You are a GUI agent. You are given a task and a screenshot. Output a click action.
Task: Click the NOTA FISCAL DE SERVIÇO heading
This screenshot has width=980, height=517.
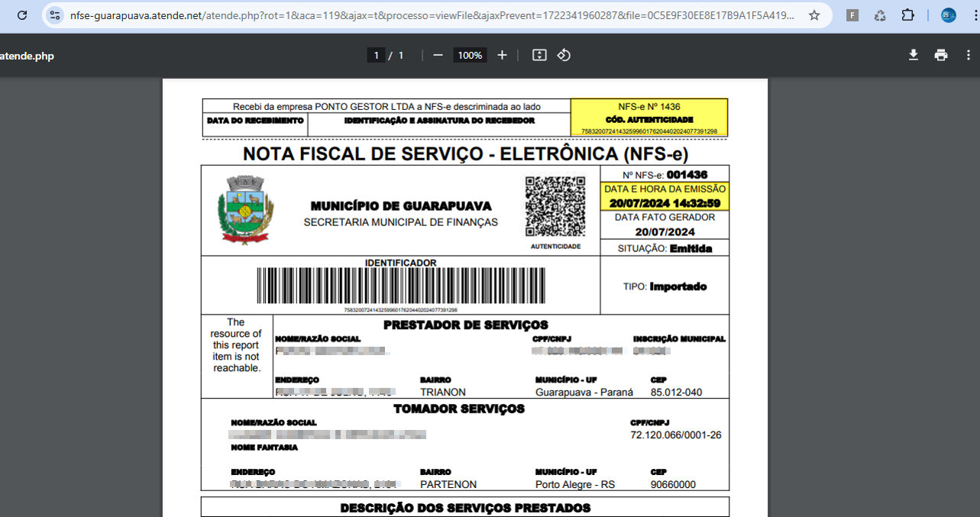coord(465,153)
